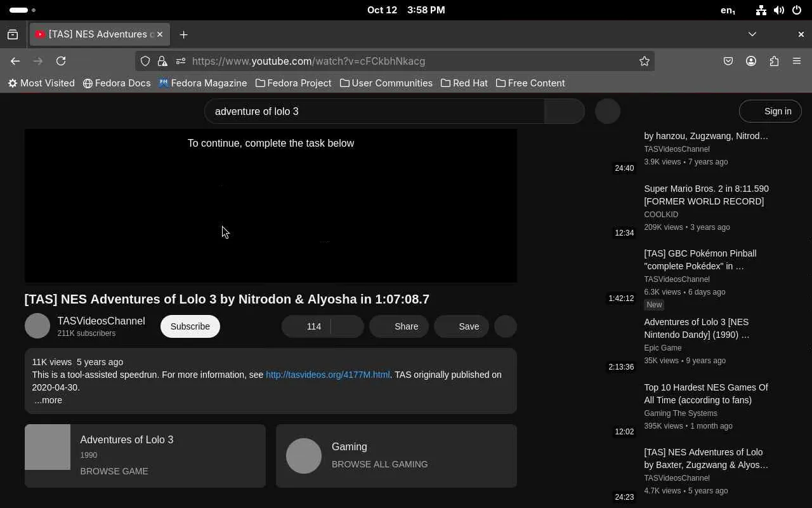812x508 pixels.
Task: Open the Fedora Magazine bookmark
Action: pyautogui.click(x=203, y=83)
